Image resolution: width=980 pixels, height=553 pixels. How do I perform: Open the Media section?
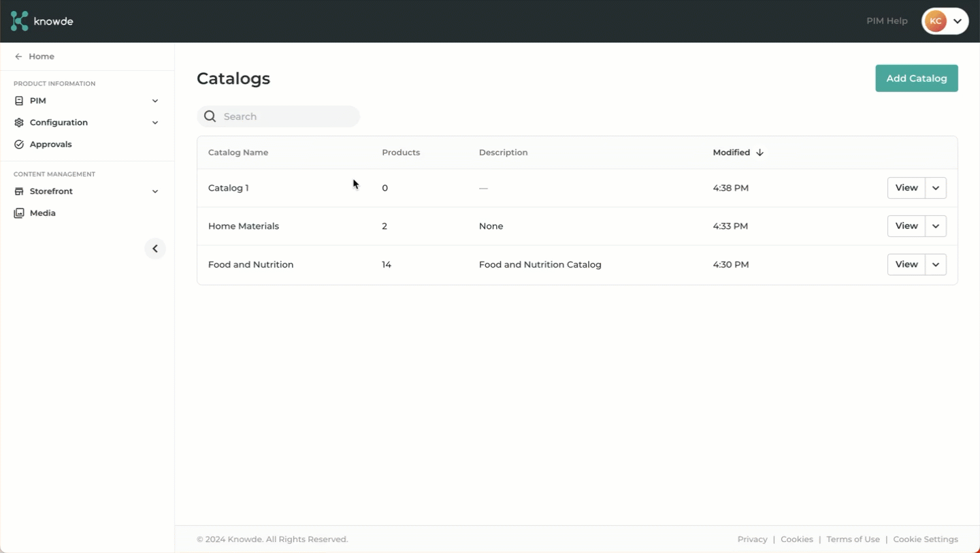[x=42, y=213]
